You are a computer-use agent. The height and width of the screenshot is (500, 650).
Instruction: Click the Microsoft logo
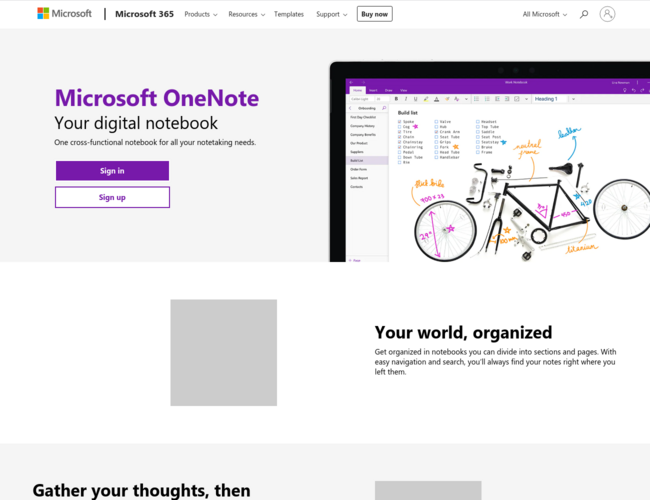[x=64, y=14]
